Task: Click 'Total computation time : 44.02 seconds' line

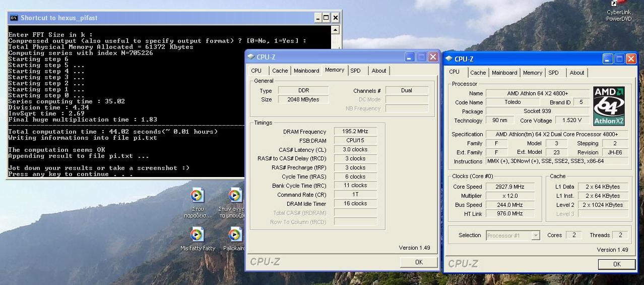Action: pos(113,132)
